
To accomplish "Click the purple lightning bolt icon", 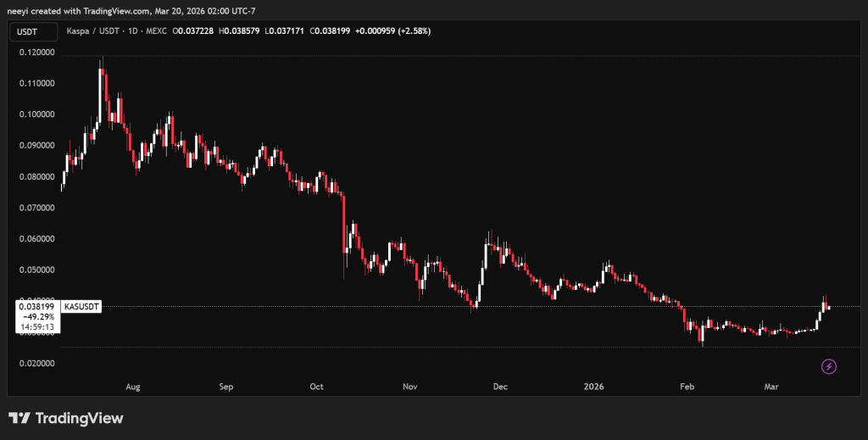I will click(x=829, y=366).
